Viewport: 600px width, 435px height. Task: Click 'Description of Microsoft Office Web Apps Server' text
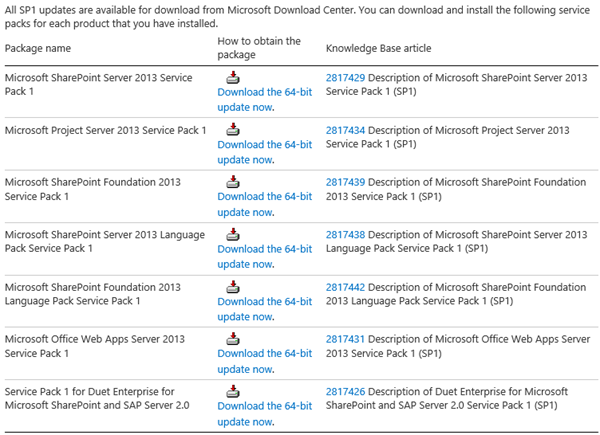point(479,339)
